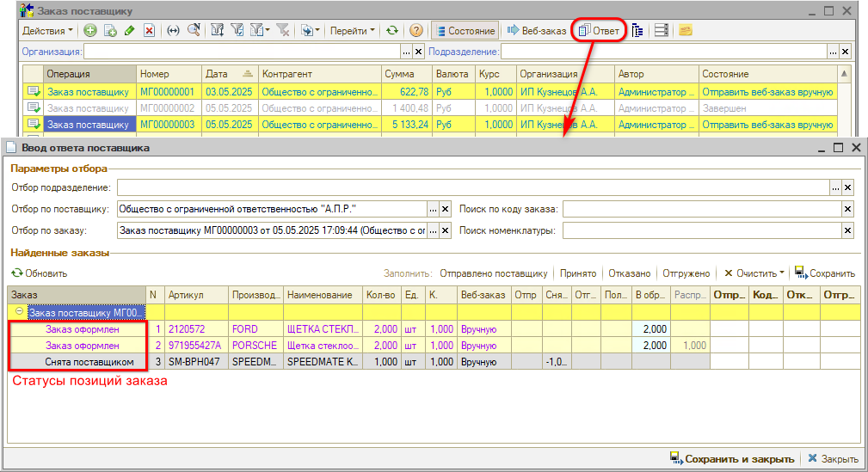Click the Веб-заказ toolbar button

(x=536, y=30)
